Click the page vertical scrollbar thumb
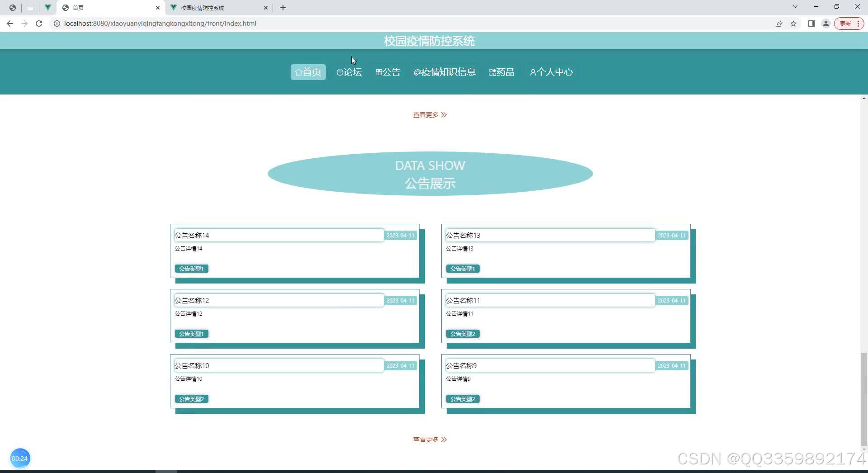Screen dimensions: 868x473 pos(864,399)
